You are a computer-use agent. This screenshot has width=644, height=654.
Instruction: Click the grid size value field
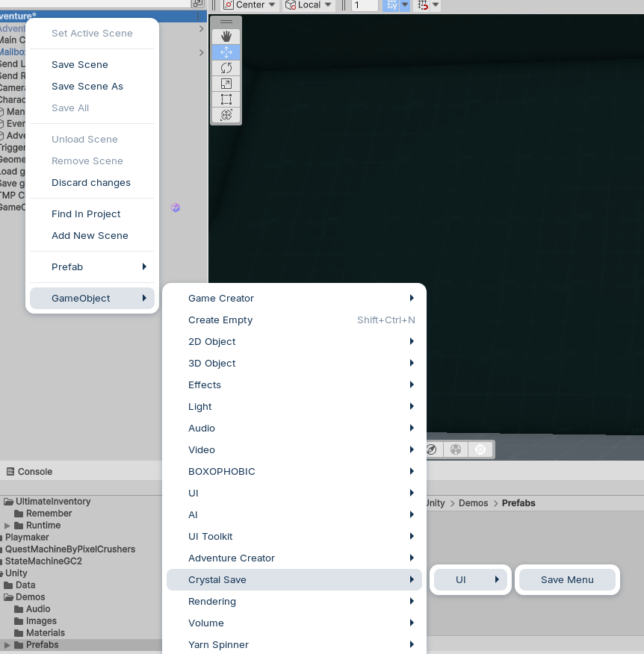coord(365,5)
